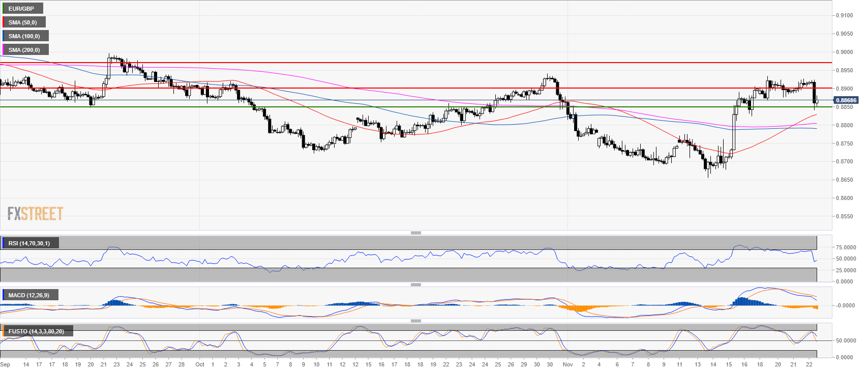The image size is (868, 371).
Task: Grab the resize handle above RSI panel
Action: click(415, 233)
